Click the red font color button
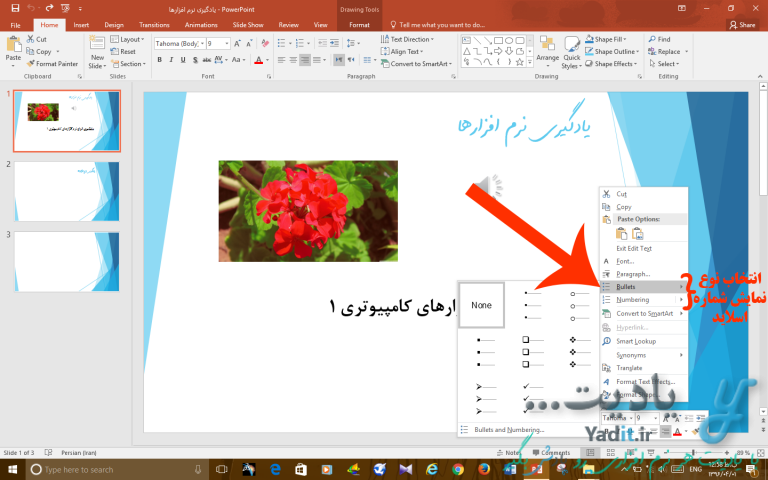This screenshot has width=768, height=480. pos(259,60)
